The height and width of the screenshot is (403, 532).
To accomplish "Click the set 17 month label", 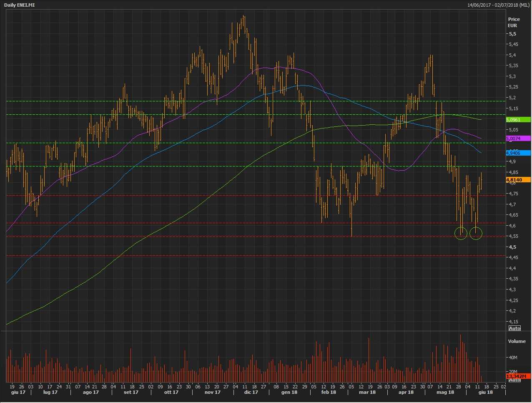I will point(131,392).
